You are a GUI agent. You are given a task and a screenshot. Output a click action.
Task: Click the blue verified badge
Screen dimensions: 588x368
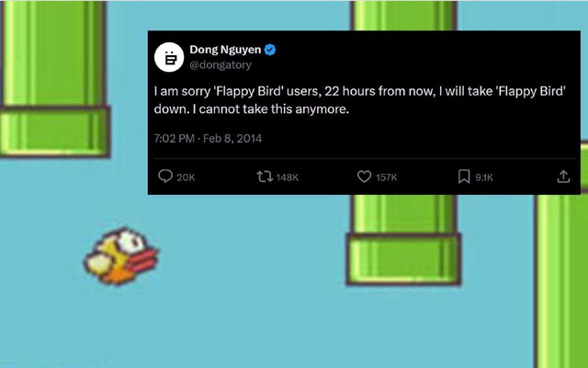(x=272, y=50)
